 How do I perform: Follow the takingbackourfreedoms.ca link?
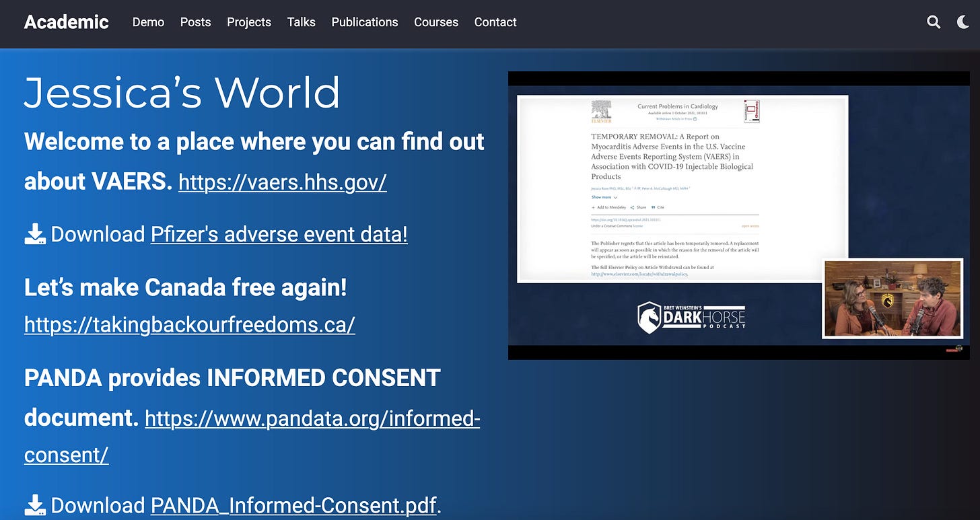tap(190, 324)
